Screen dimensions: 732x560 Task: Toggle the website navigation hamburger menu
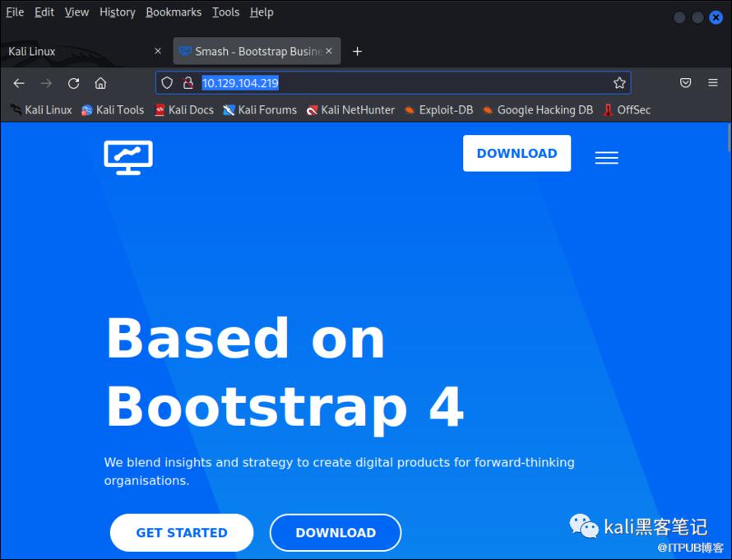tap(606, 158)
